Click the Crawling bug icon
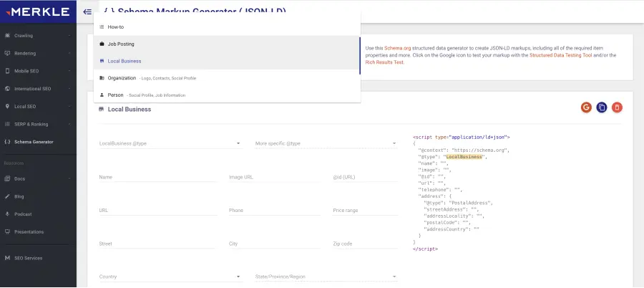This screenshot has width=644, height=288. coord(7,36)
